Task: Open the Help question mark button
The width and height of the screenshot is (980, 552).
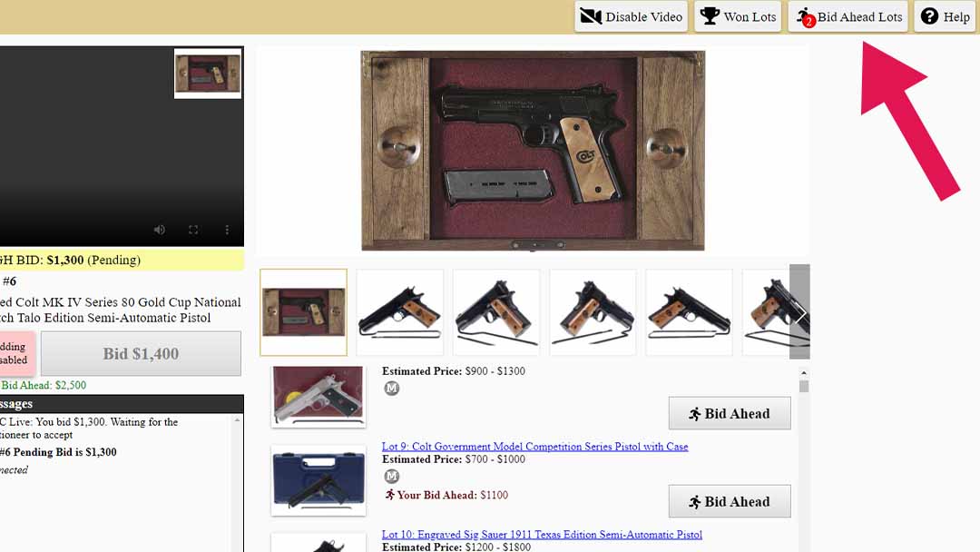Action: [x=945, y=17]
